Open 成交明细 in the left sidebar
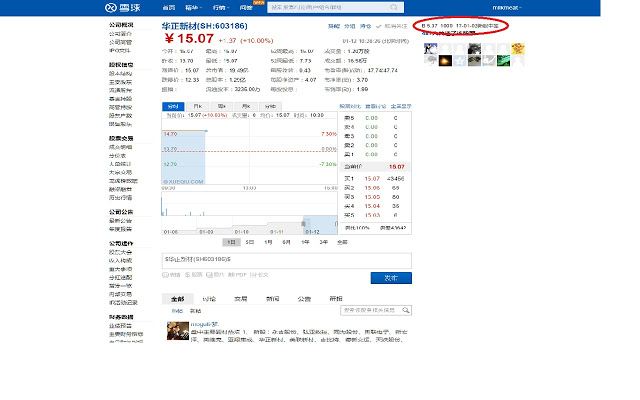This screenshot has height=400, width=640. (x=120, y=147)
